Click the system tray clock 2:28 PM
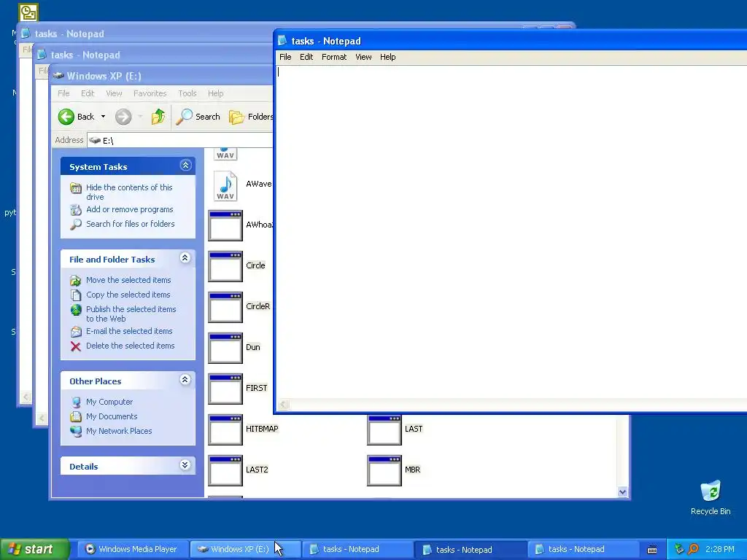The height and width of the screenshot is (560, 747). click(720, 549)
